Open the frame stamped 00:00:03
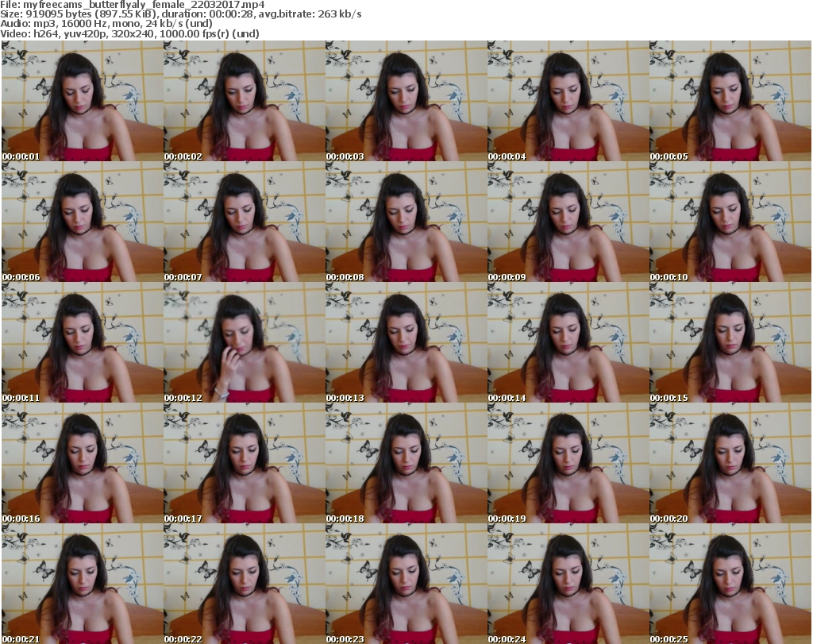 click(x=406, y=101)
